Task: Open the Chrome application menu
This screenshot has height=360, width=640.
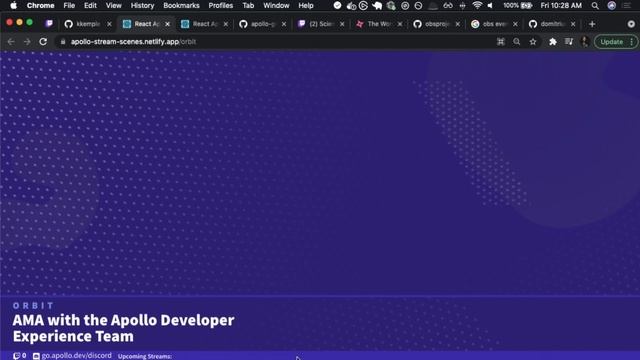Action: pyautogui.click(x=40, y=5)
